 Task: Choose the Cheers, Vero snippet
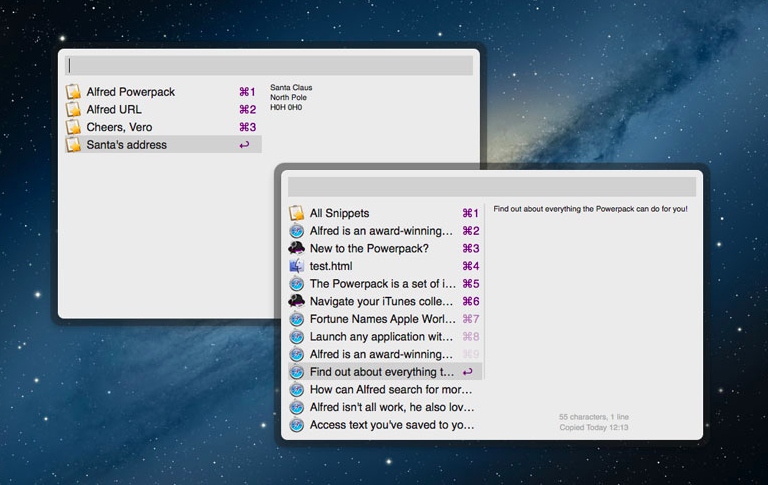[163, 127]
